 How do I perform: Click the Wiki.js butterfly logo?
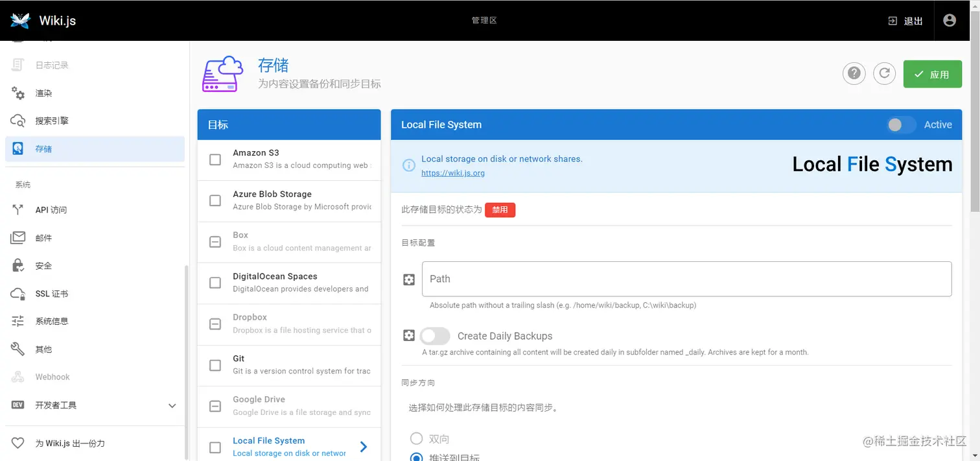pos(20,20)
